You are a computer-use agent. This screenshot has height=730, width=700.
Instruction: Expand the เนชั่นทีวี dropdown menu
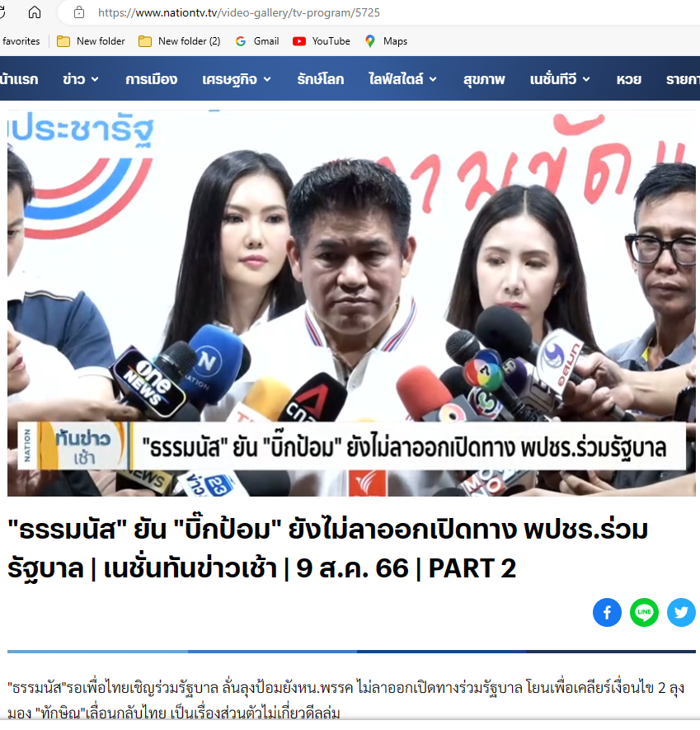(x=560, y=79)
